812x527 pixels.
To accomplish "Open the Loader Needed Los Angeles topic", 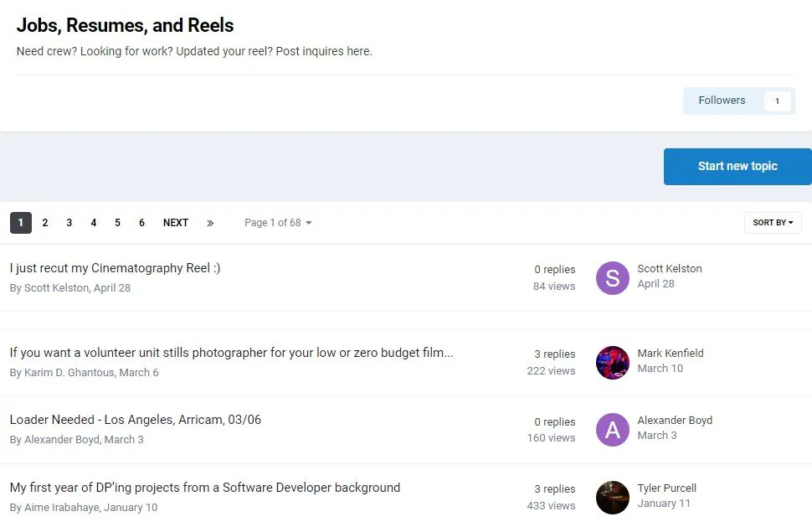I will 136,420.
